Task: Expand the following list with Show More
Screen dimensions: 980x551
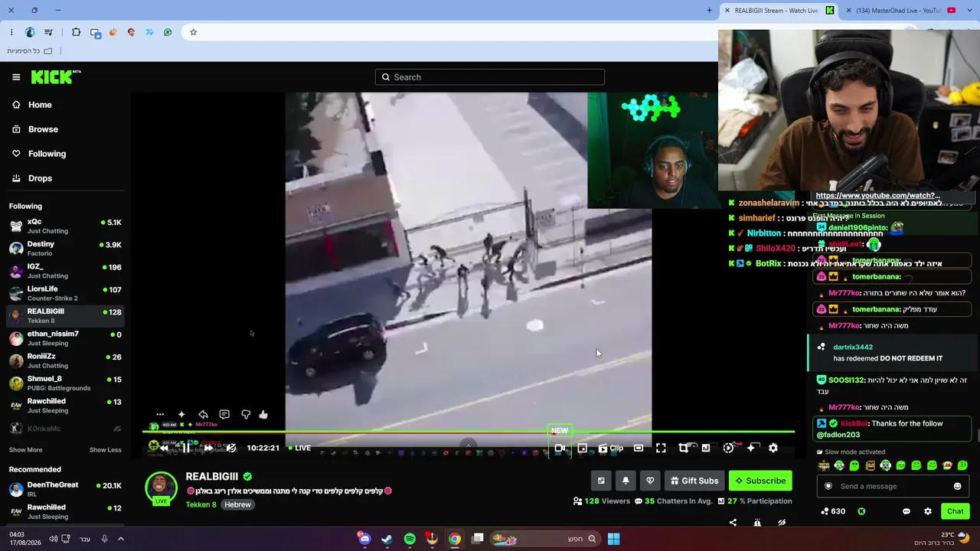Action: coord(25,450)
